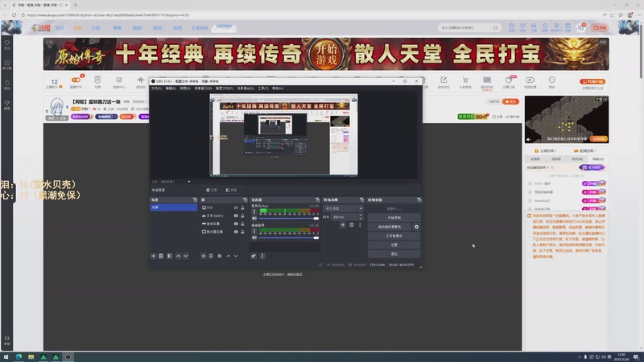The width and height of the screenshot is (644, 362).
Task: Add a new scene in OBS
Action: pos(153,256)
